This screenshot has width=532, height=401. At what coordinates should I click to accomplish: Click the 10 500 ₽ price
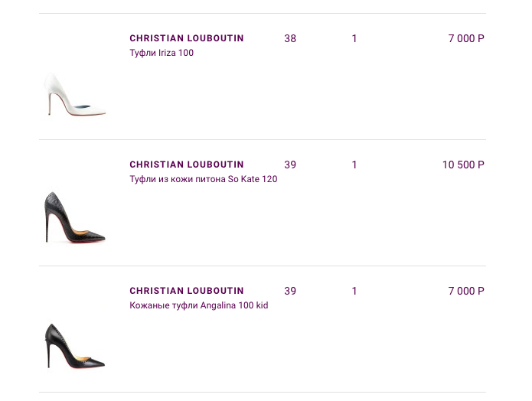462,165
